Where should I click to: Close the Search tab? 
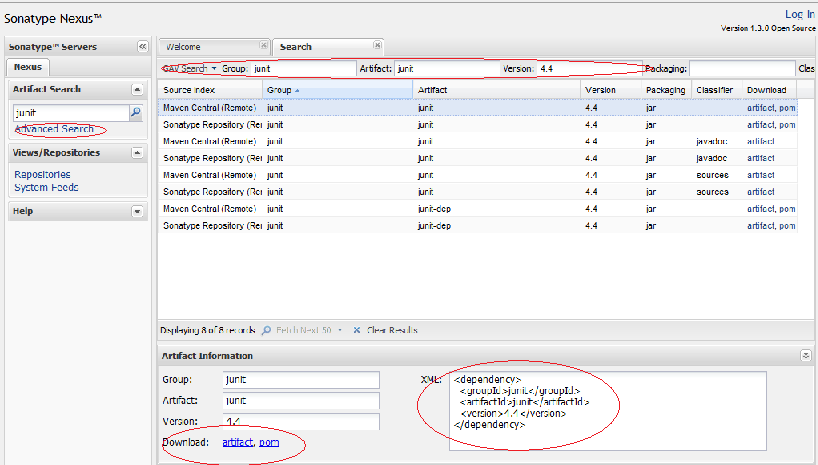(x=377, y=45)
